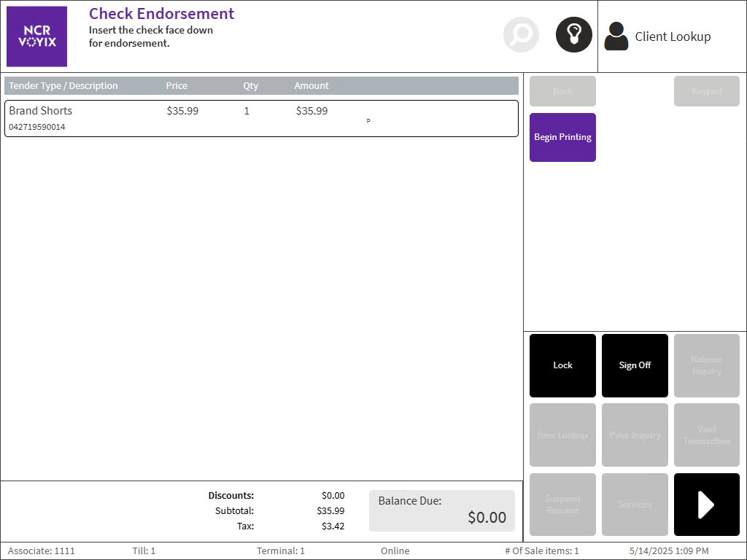Click Void Transaction
The width and height of the screenshot is (747, 560).
706,435
